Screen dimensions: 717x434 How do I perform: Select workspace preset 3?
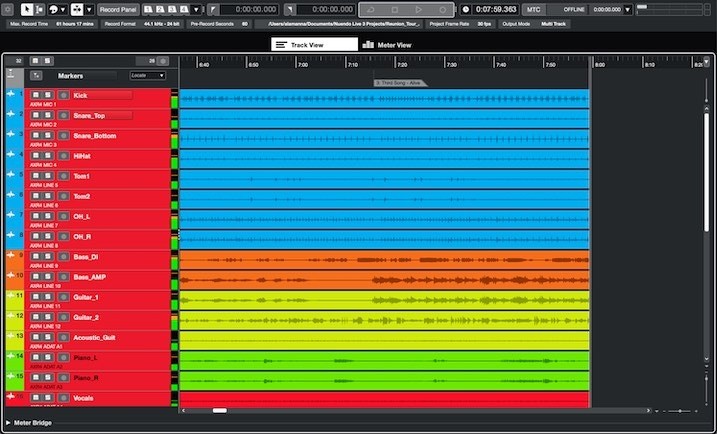172,9
